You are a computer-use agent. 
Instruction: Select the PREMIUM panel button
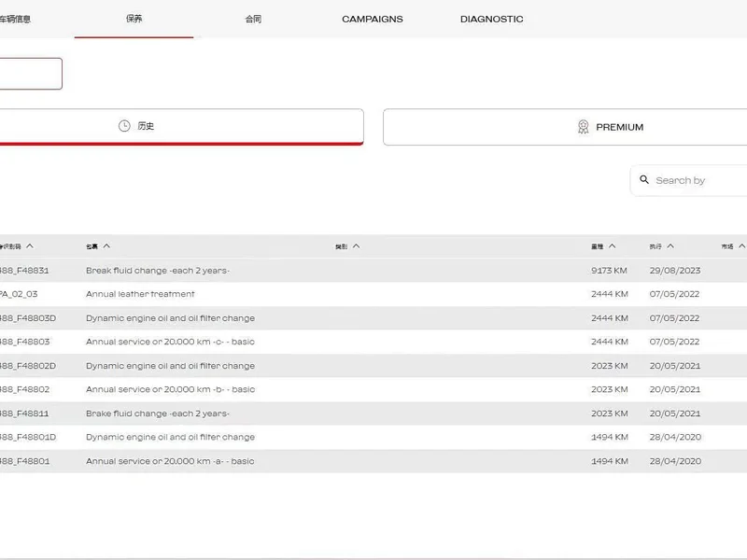click(x=565, y=127)
